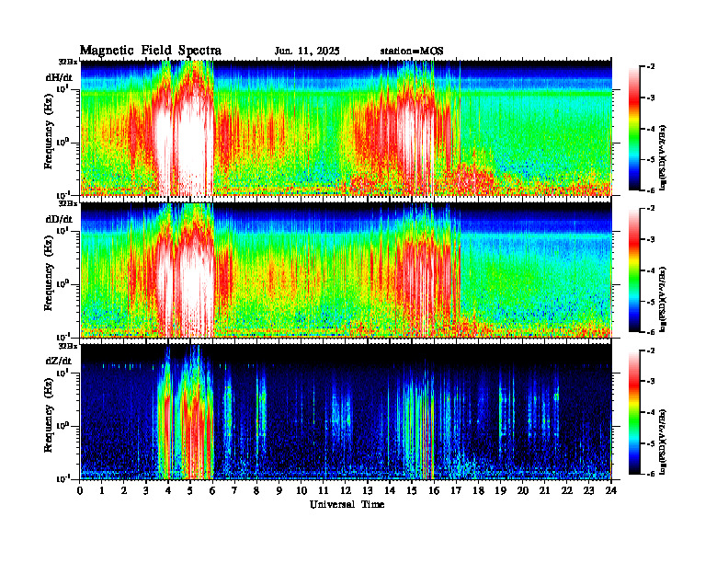Click the "32Hz" tick label of the dH/dt panel

point(68,62)
